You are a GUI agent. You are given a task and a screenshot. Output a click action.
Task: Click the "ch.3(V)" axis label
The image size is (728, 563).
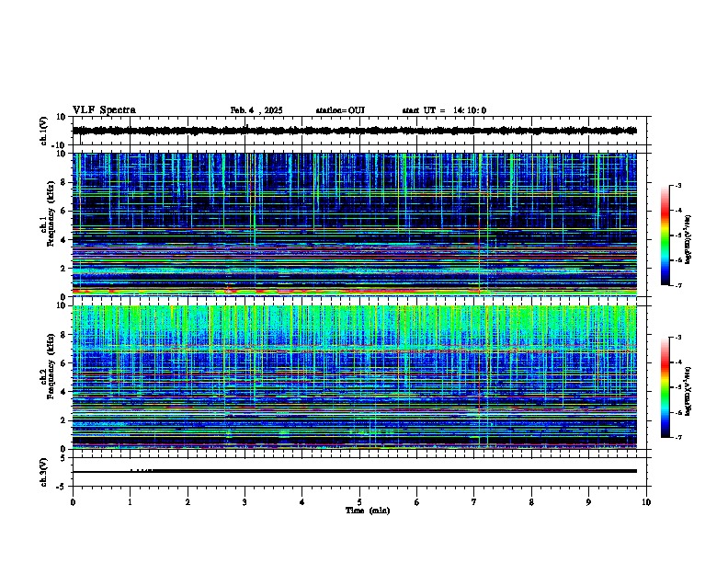(x=44, y=472)
